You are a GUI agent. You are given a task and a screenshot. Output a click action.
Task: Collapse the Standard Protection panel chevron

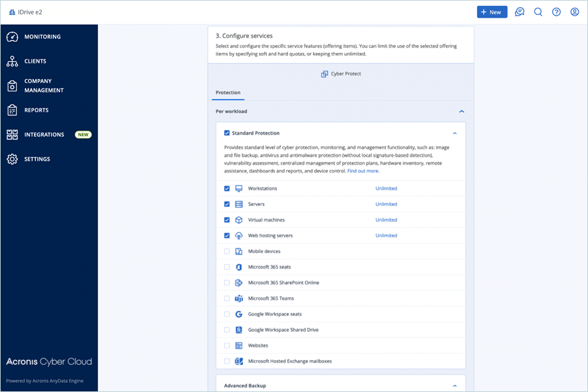455,133
